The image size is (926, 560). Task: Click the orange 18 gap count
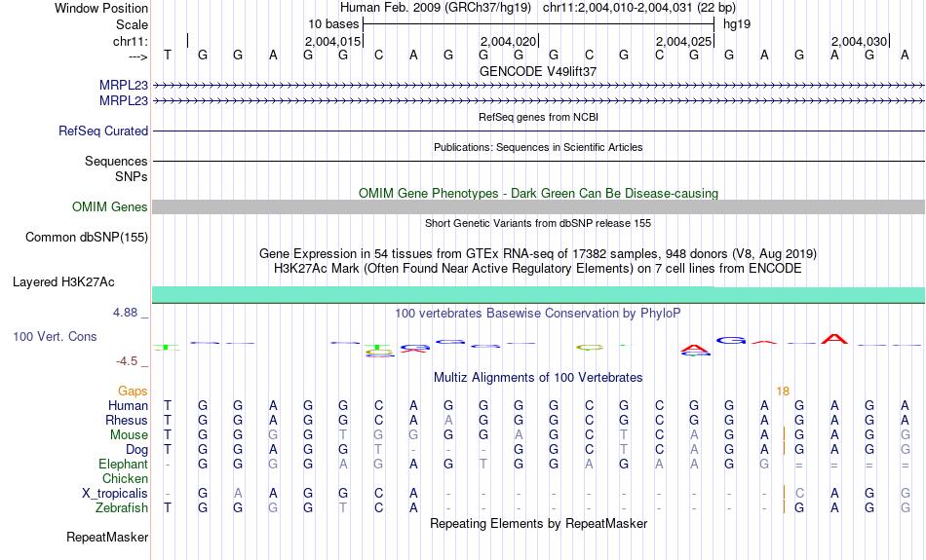(x=783, y=392)
